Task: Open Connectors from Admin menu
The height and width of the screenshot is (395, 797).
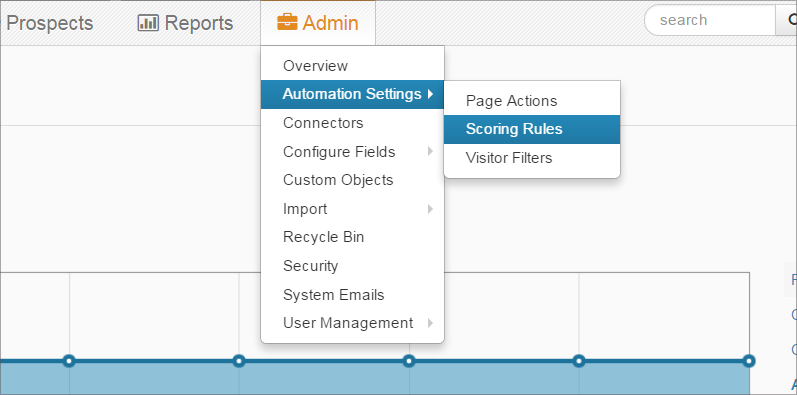Action: tap(352, 123)
